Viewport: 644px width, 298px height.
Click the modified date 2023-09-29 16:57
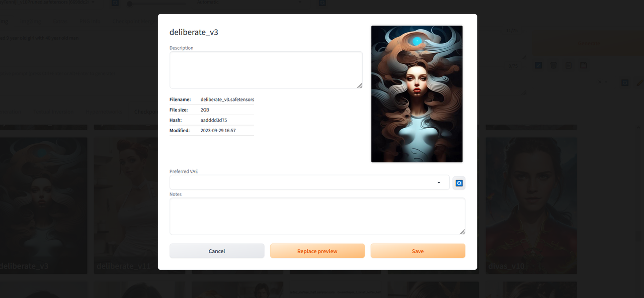[218, 131]
